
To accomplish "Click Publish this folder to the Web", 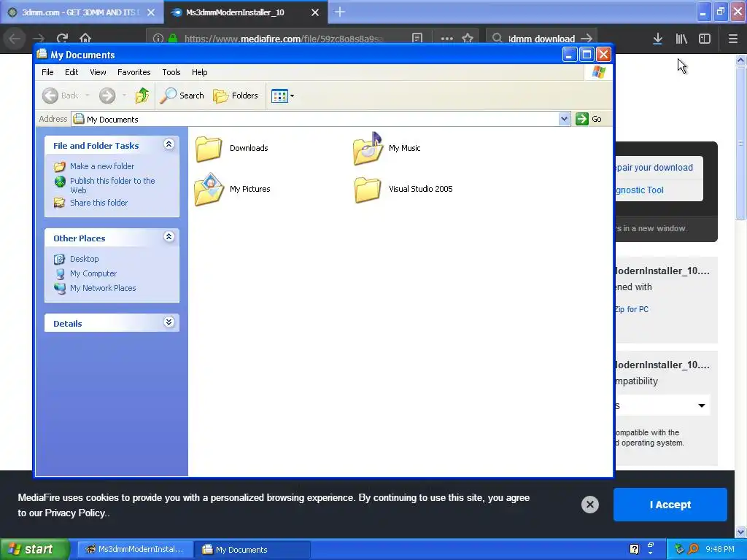I will pos(112,185).
